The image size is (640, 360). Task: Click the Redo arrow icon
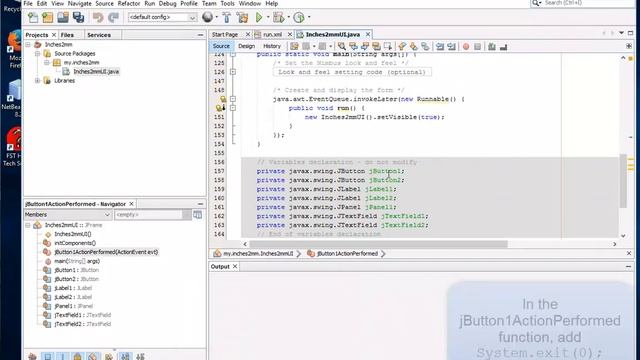click(x=113, y=17)
